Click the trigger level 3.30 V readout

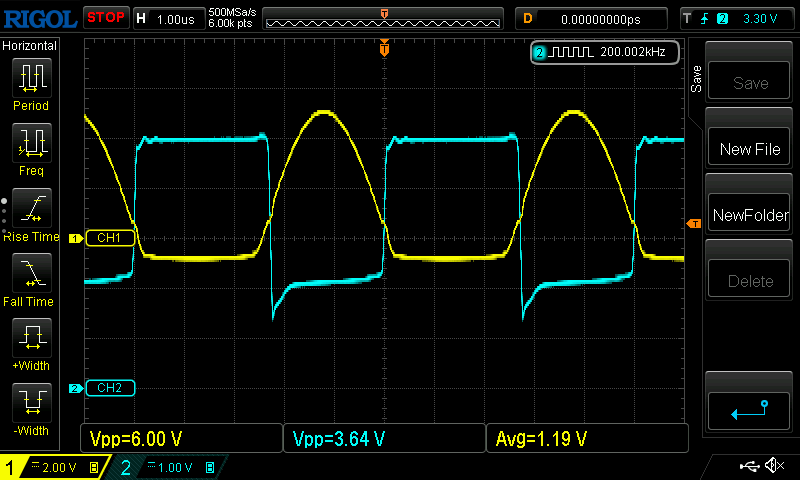(760, 19)
